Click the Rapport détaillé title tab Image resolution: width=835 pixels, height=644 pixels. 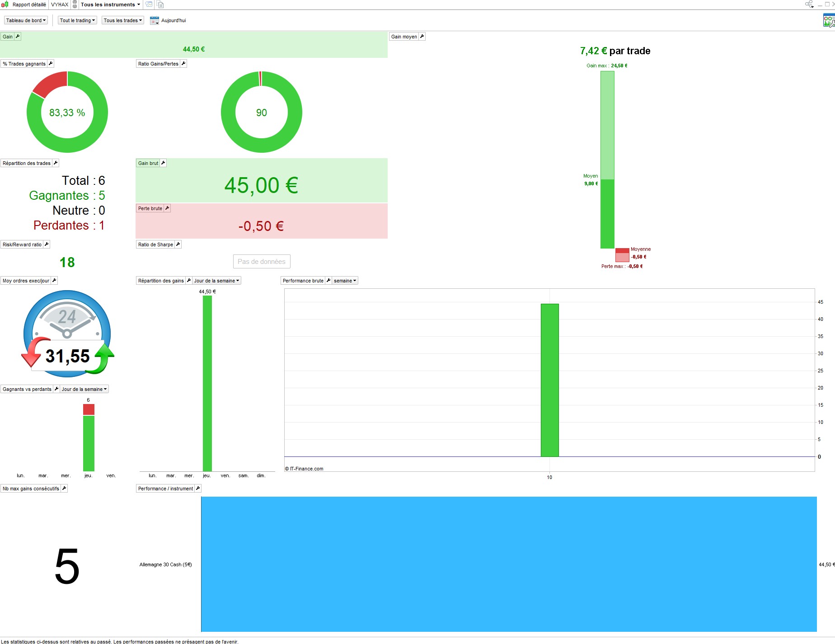29,5
